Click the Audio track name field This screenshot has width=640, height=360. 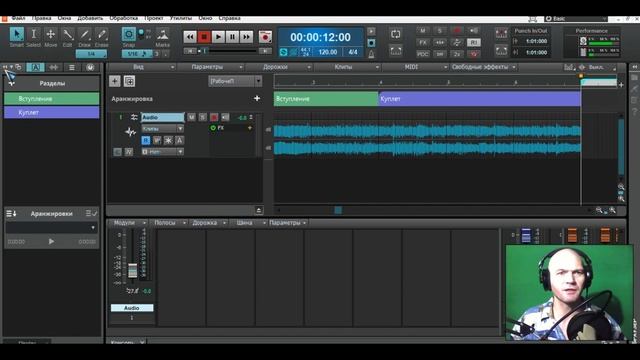pos(163,118)
